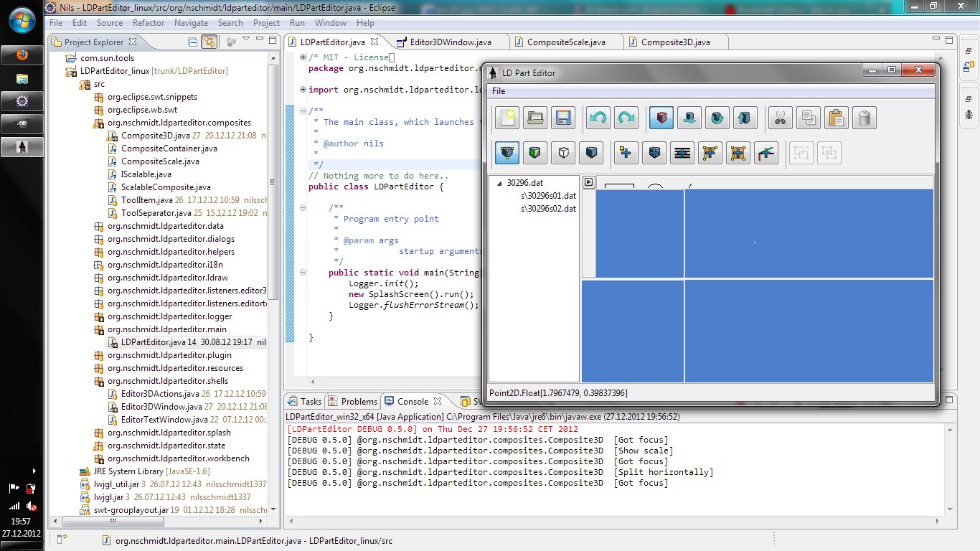Screen dimensions: 980x551
Task: Click the Firefox icon in Windows taskbar
Action: pos(22,55)
